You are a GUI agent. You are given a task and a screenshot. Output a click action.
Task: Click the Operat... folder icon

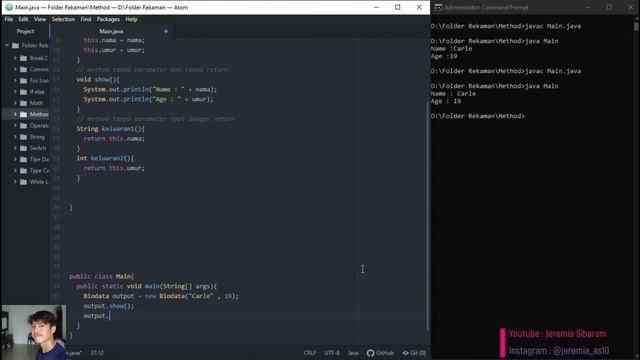tap(23, 126)
